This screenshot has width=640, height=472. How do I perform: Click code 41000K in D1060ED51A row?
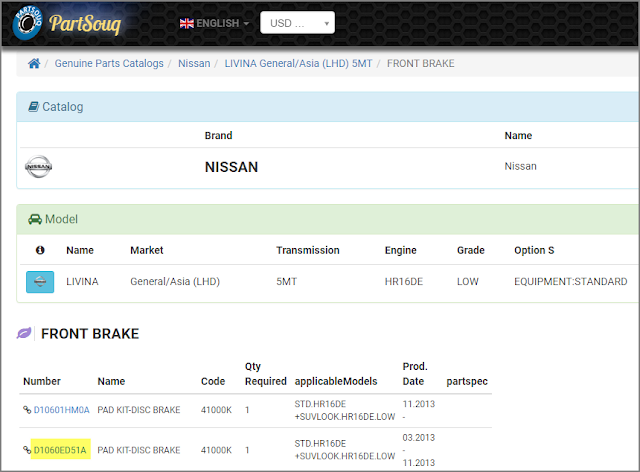pos(216,450)
